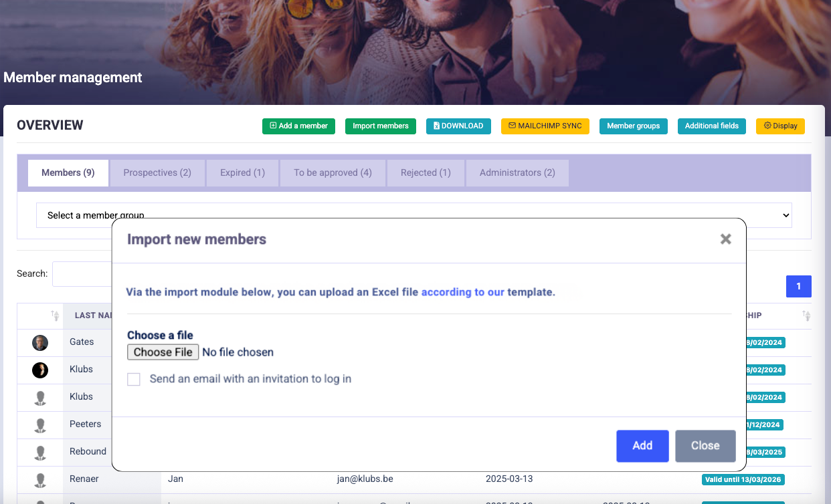The height and width of the screenshot is (504, 831).
Task: Enable sending an email invitation to log in
Action: pyautogui.click(x=134, y=379)
